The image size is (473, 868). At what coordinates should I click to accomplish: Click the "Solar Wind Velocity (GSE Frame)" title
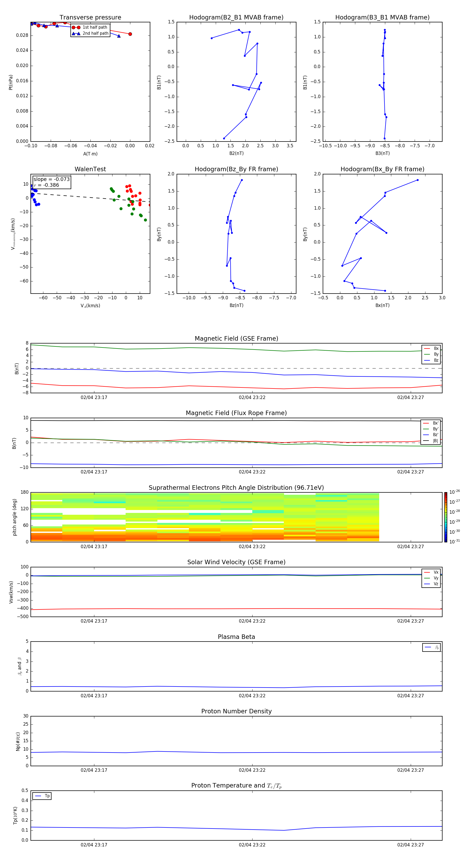pos(236,562)
